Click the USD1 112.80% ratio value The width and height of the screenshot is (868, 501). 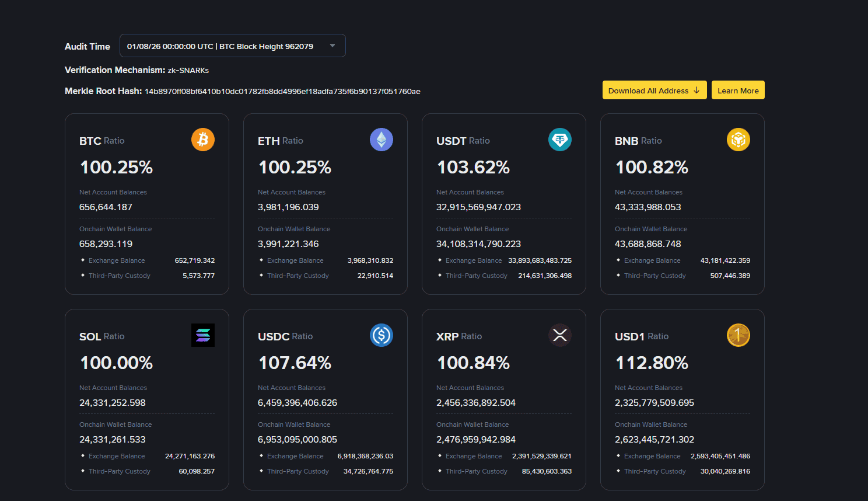point(652,363)
